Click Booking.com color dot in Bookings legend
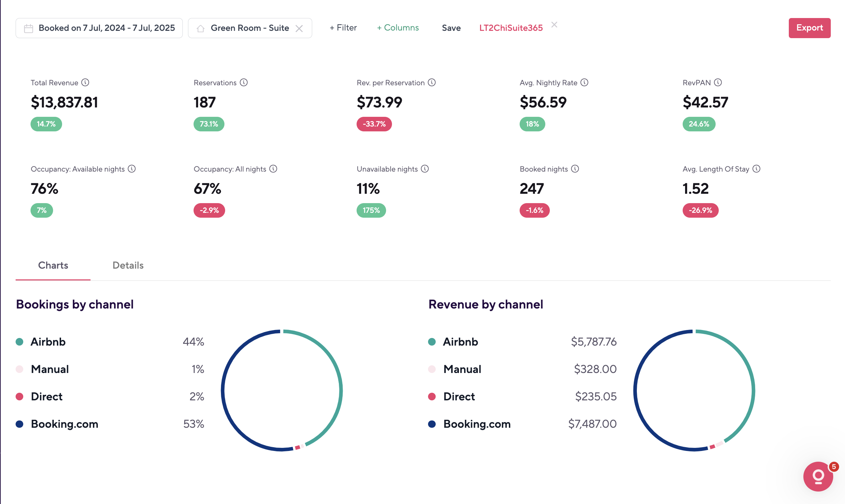The image size is (845, 504). point(19,424)
